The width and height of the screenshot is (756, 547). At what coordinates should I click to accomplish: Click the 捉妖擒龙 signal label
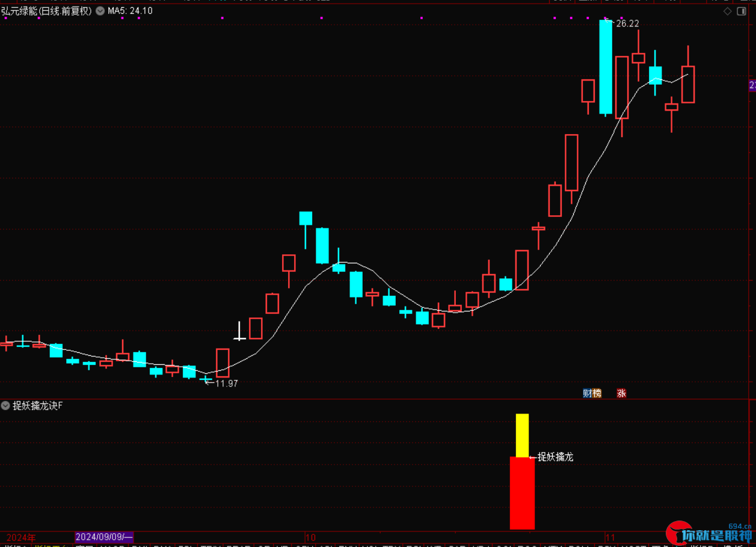click(x=555, y=457)
